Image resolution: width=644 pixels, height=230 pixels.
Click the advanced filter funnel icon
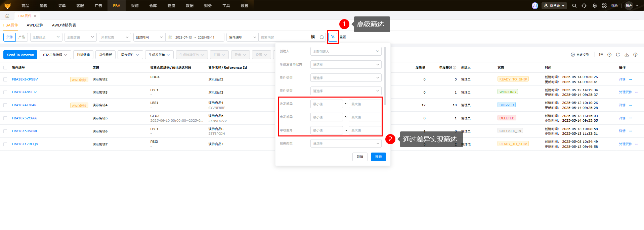click(x=333, y=37)
